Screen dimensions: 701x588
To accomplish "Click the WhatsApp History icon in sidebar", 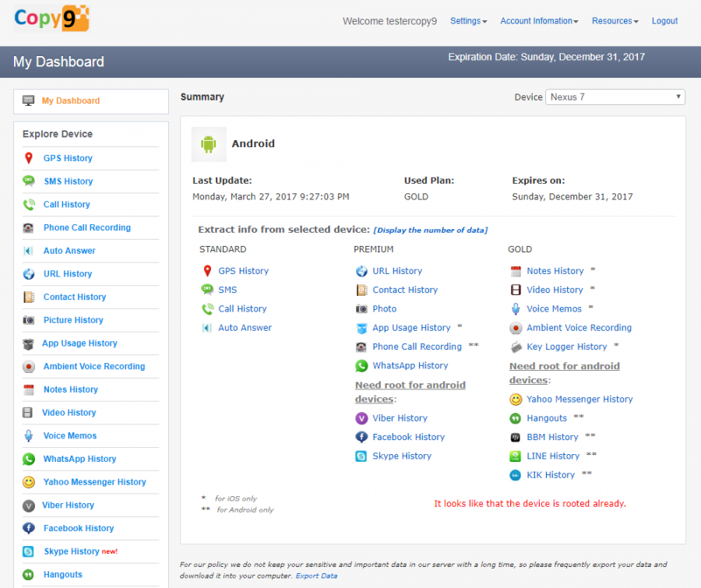I will (x=29, y=459).
